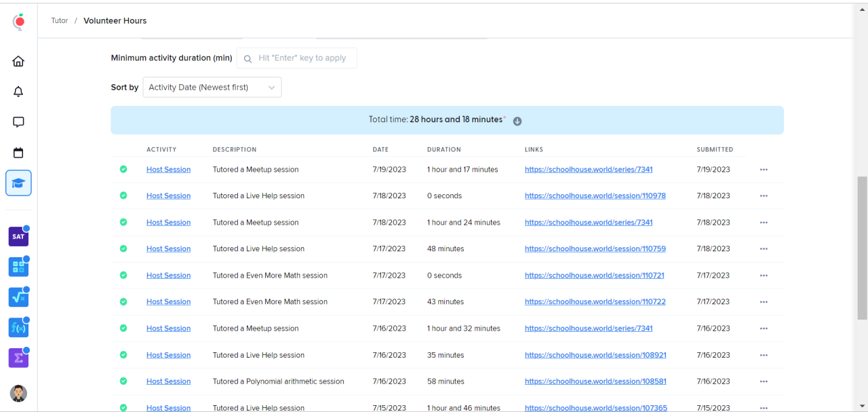Open the f(x) functions course icon
Screen dimensions: 868x412
click(18, 328)
